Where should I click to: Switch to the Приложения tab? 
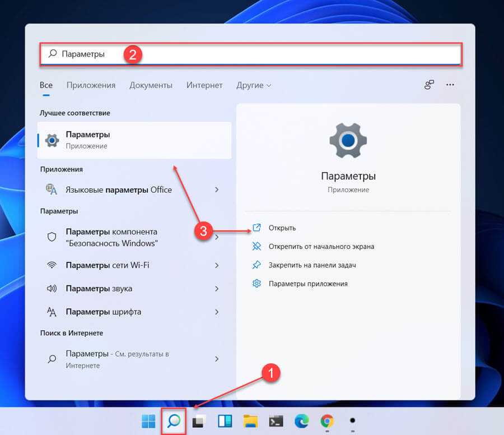(91, 85)
